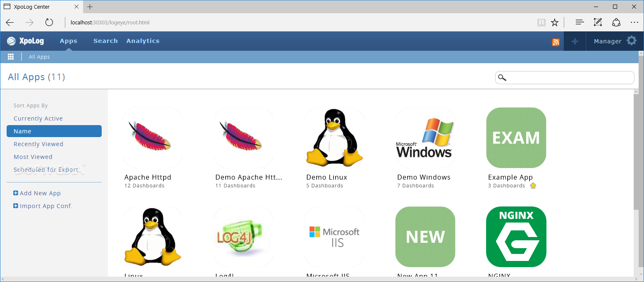Screen dimensions: 644x282
Task: Refresh the page in the browser
Action: point(49,22)
